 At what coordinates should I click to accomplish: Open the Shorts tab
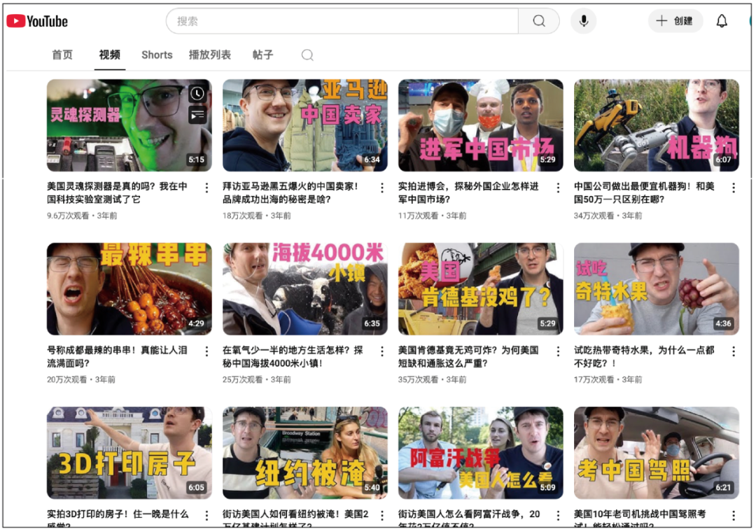tap(157, 55)
